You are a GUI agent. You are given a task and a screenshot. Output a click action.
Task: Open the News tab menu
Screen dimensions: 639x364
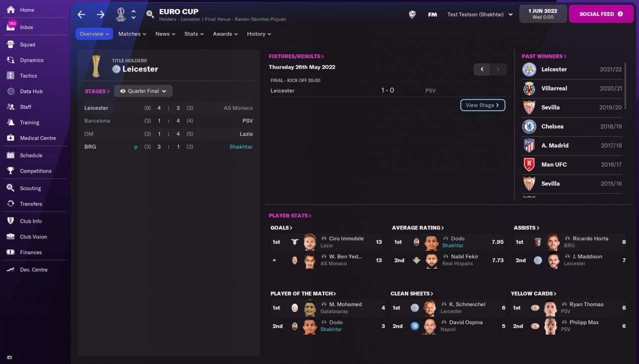pos(165,34)
